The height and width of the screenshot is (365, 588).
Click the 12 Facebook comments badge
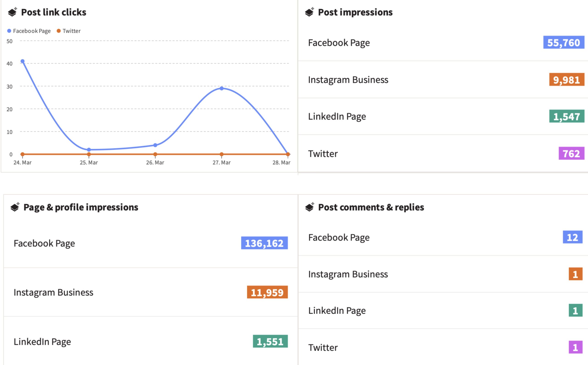pos(572,237)
